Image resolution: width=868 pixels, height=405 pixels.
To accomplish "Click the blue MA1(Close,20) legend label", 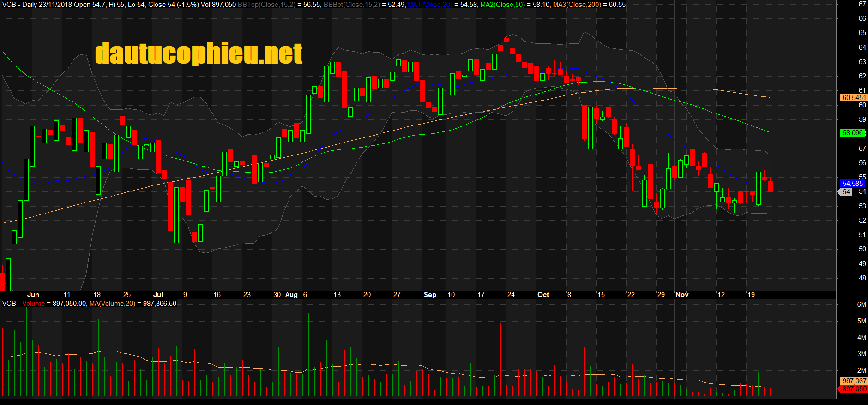I will pos(430,5).
